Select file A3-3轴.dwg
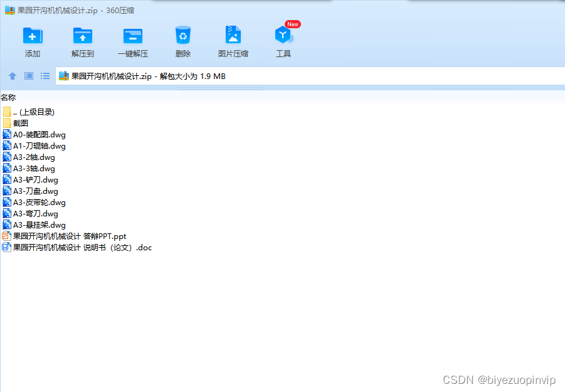The image size is (565, 392). coord(29,169)
